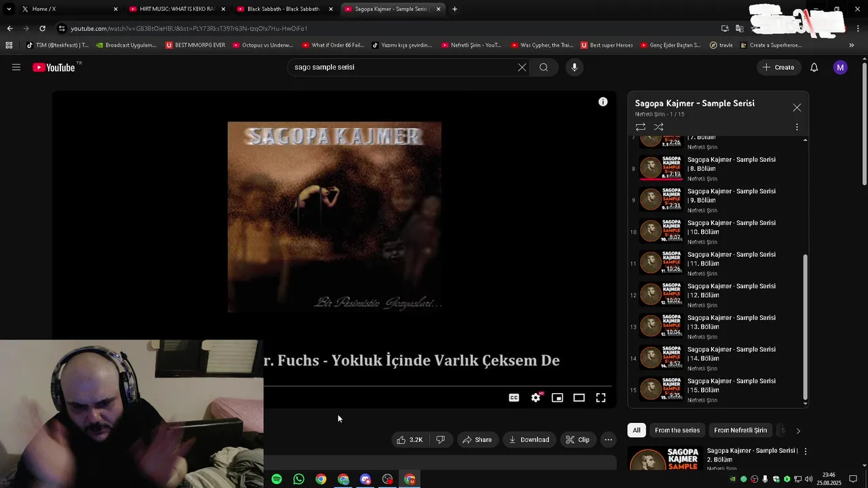Enter fullscreen on the video player
Image resolution: width=868 pixels, height=488 pixels.
[x=601, y=398]
